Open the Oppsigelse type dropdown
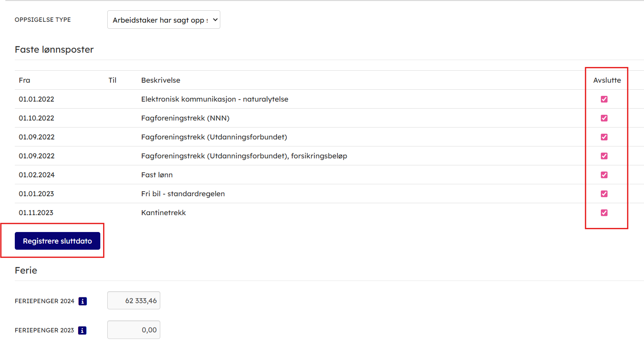 click(164, 20)
